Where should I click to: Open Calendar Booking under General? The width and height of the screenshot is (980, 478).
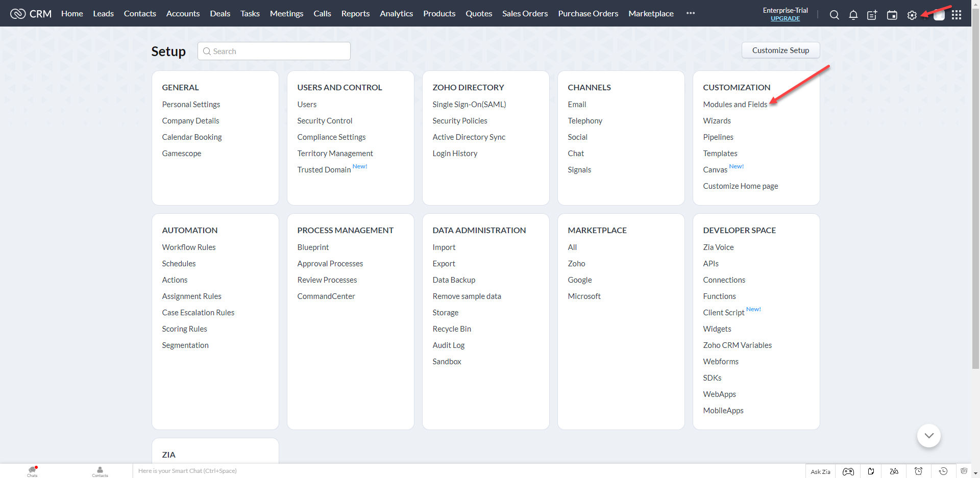tap(191, 137)
